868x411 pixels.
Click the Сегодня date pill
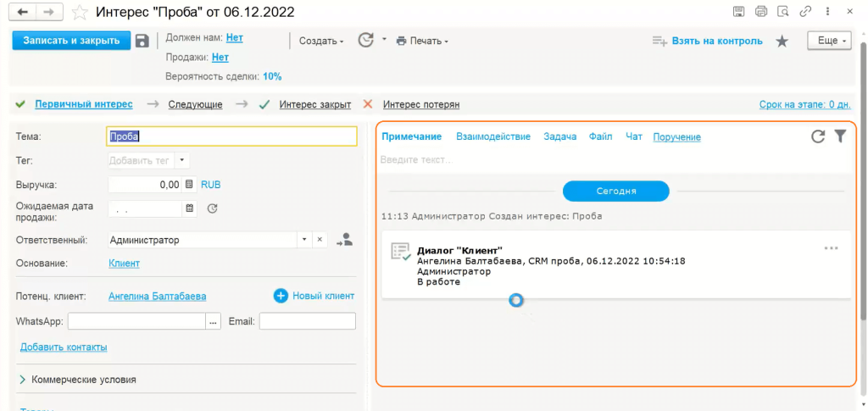click(x=616, y=192)
